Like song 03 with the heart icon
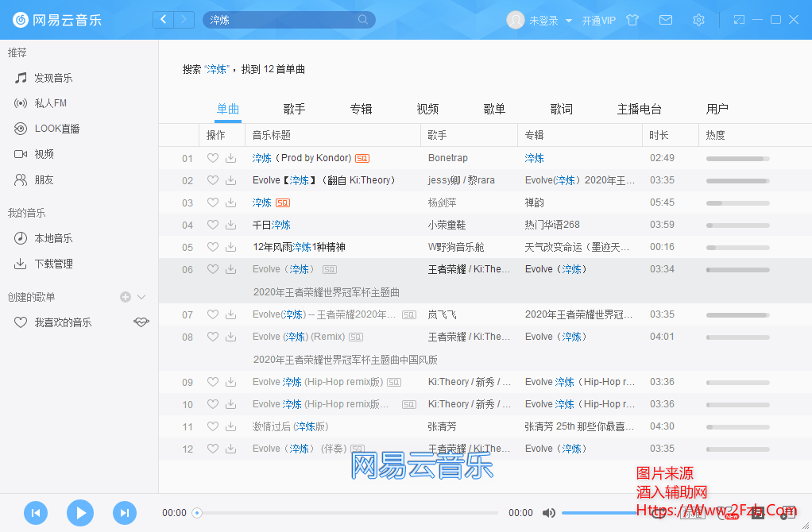This screenshot has width=812, height=532. click(212, 202)
